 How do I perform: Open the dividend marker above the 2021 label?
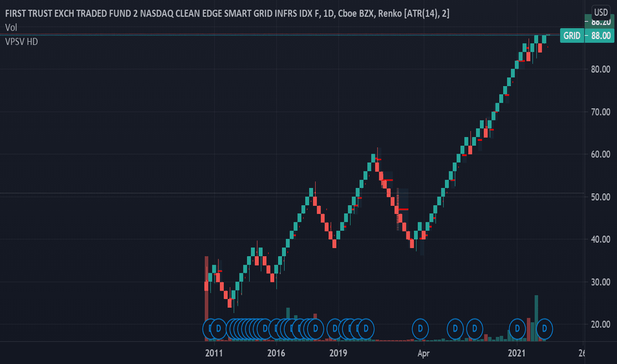[517, 328]
